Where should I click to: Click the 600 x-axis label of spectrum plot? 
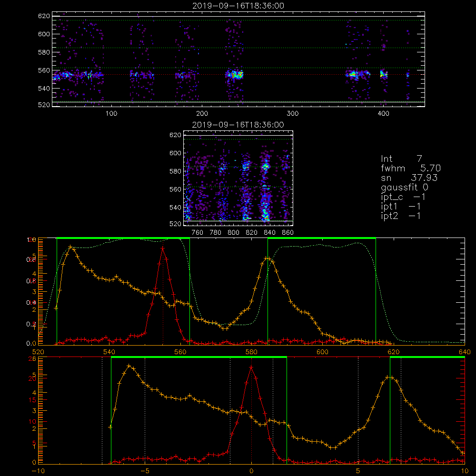322,352
